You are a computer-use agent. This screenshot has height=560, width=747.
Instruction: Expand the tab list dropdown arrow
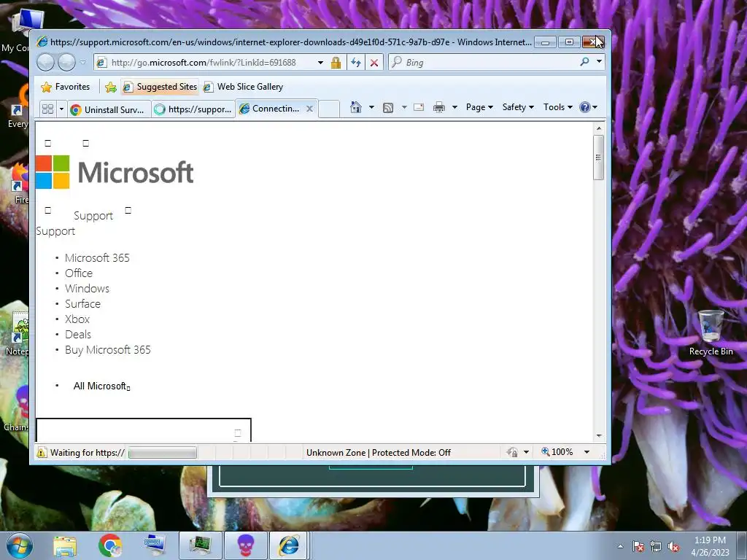pyautogui.click(x=61, y=109)
